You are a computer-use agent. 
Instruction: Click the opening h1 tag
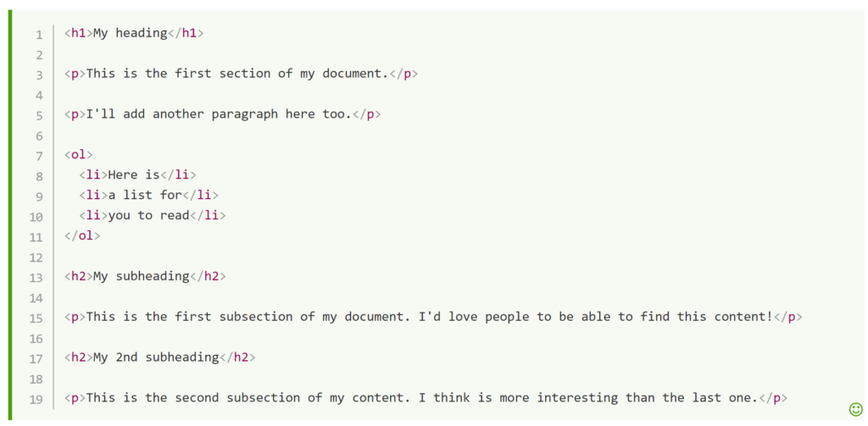[x=78, y=33]
